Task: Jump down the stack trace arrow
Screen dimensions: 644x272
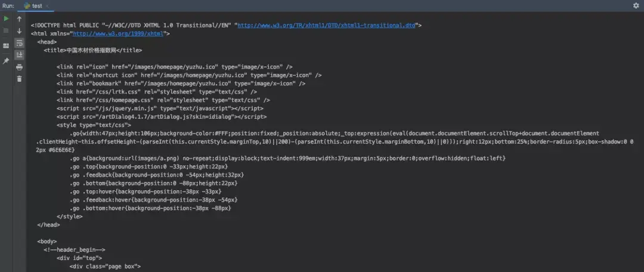Action: click(19, 31)
